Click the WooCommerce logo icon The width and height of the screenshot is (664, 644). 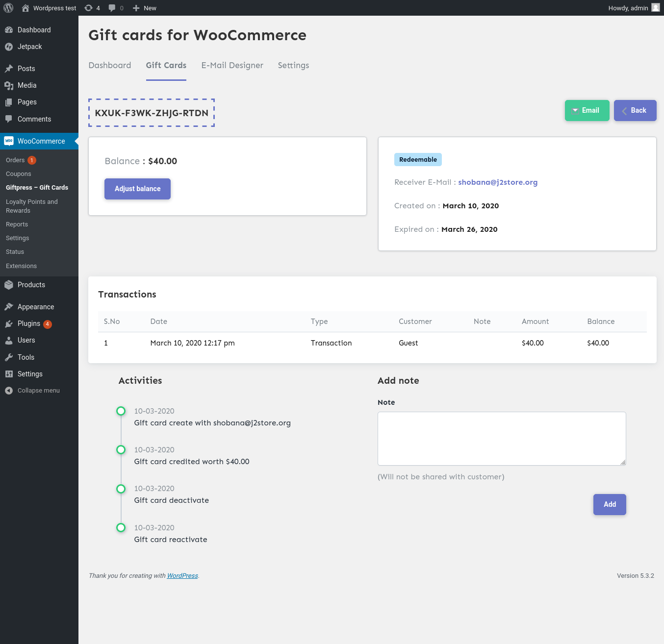pyautogui.click(x=9, y=141)
